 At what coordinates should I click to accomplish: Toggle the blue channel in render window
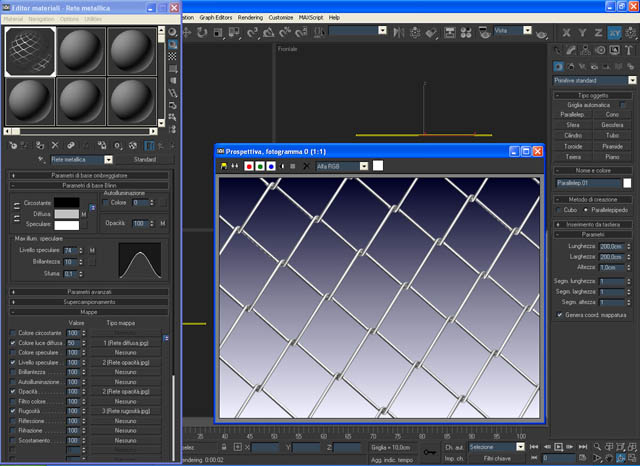[271, 165]
